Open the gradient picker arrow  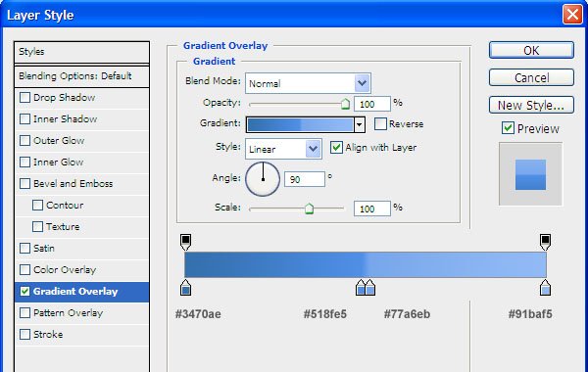(360, 124)
